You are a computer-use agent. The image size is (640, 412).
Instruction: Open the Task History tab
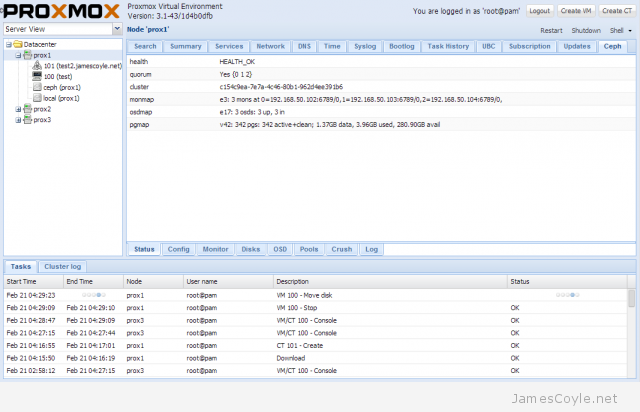(x=448, y=47)
